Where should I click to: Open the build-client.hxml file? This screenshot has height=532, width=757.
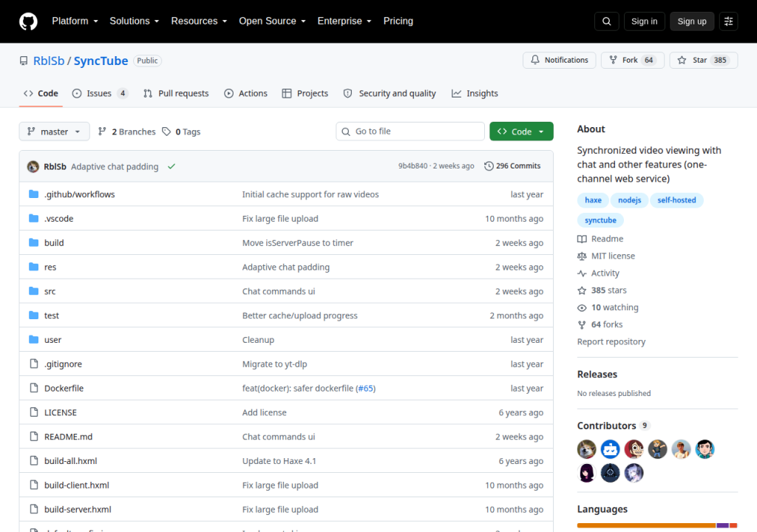[77, 485]
